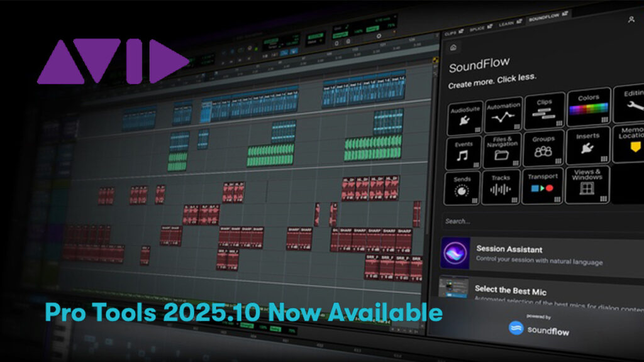644x362 pixels.
Task: Open Files & Navigation folder tile
Action: (x=503, y=149)
